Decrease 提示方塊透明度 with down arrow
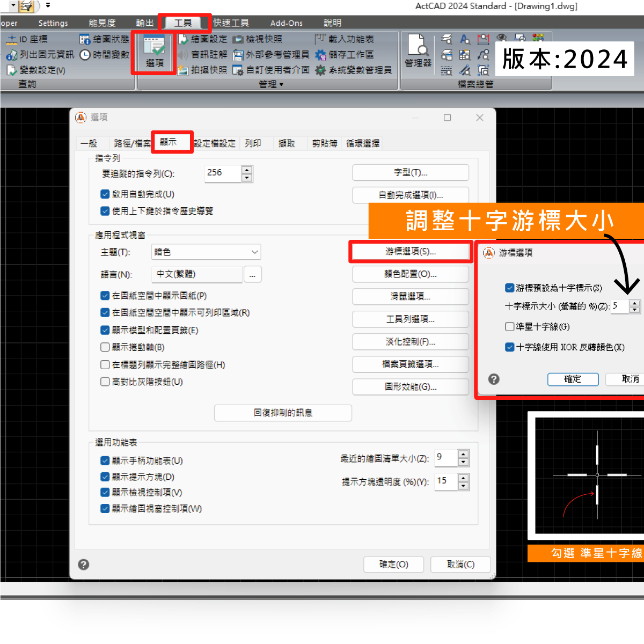 pos(464,486)
